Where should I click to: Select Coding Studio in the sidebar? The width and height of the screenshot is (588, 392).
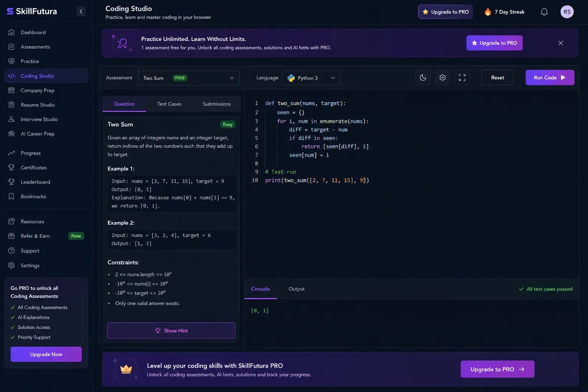(x=46, y=76)
